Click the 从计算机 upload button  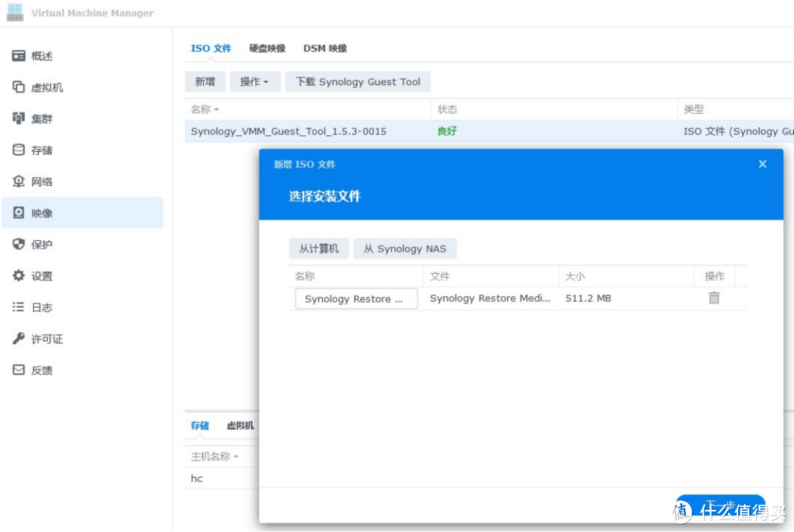pos(318,248)
